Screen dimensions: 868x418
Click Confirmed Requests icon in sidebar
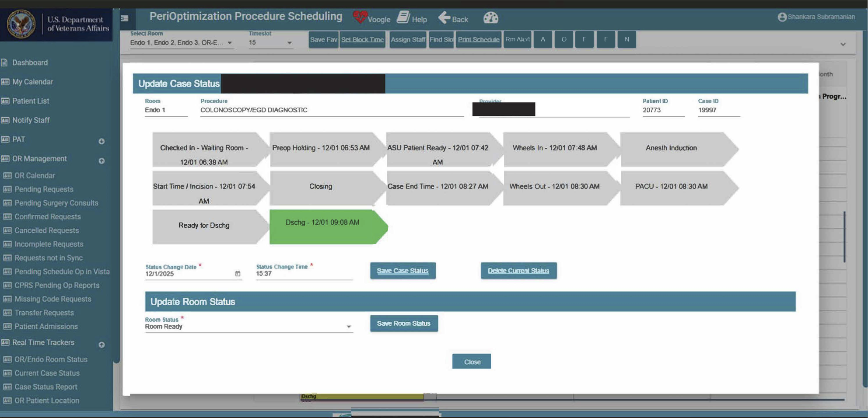pyautogui.click(x=7, y=216)
